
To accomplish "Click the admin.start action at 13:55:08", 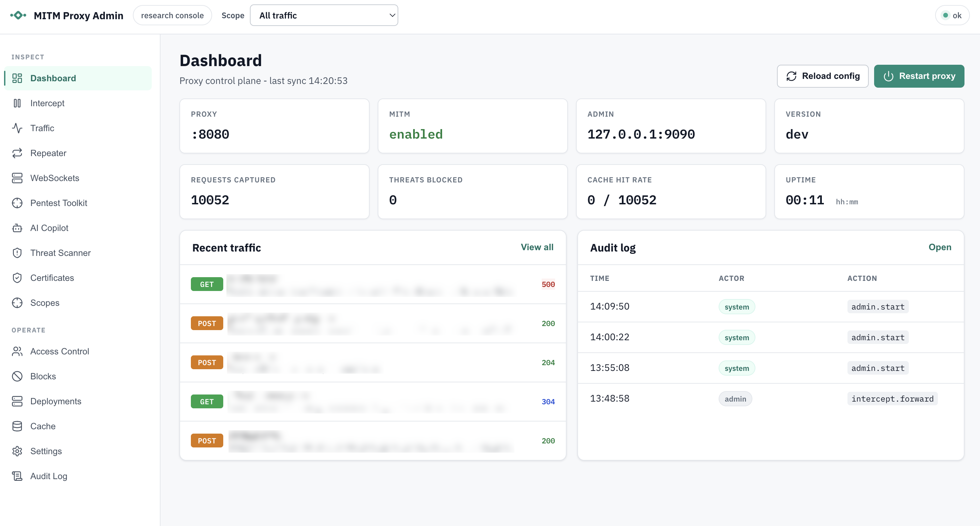I will tap(878, 368).
